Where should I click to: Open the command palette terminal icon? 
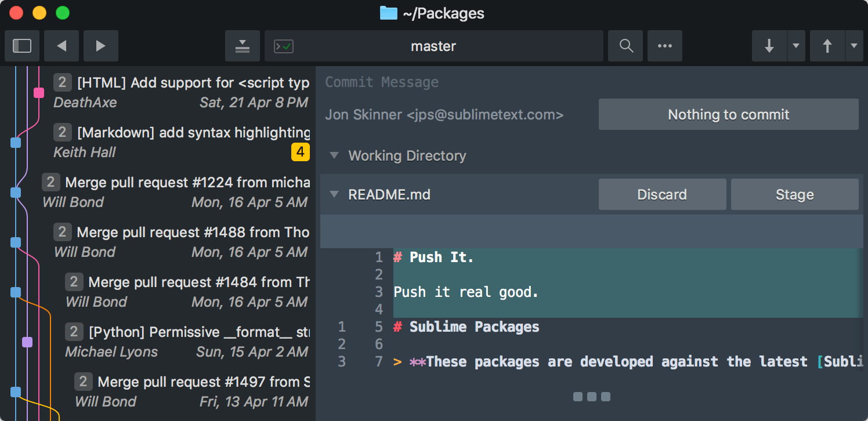tap(283, 45)
